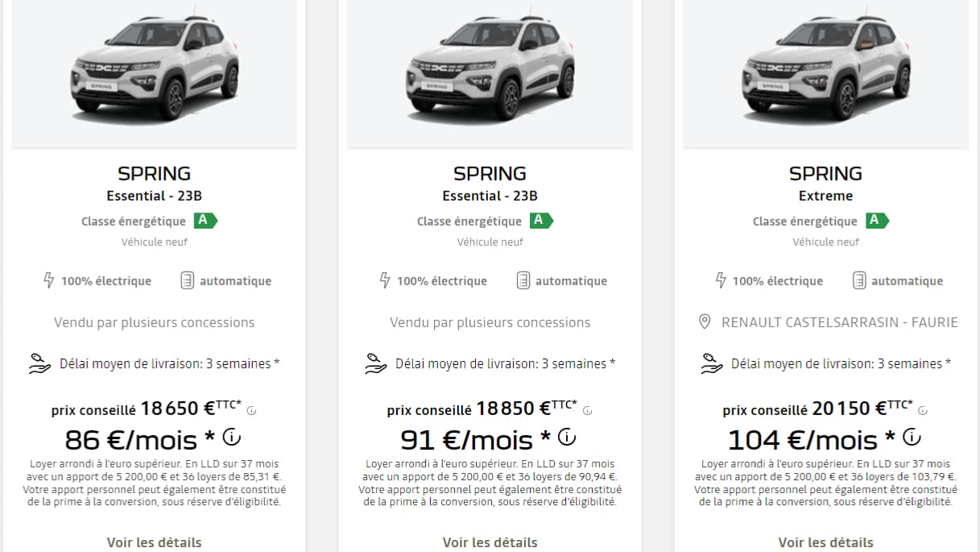Open Voir les détails on the Spring Extreme card
The width and height of the screenshot is (980, 552).
[825, 542]
